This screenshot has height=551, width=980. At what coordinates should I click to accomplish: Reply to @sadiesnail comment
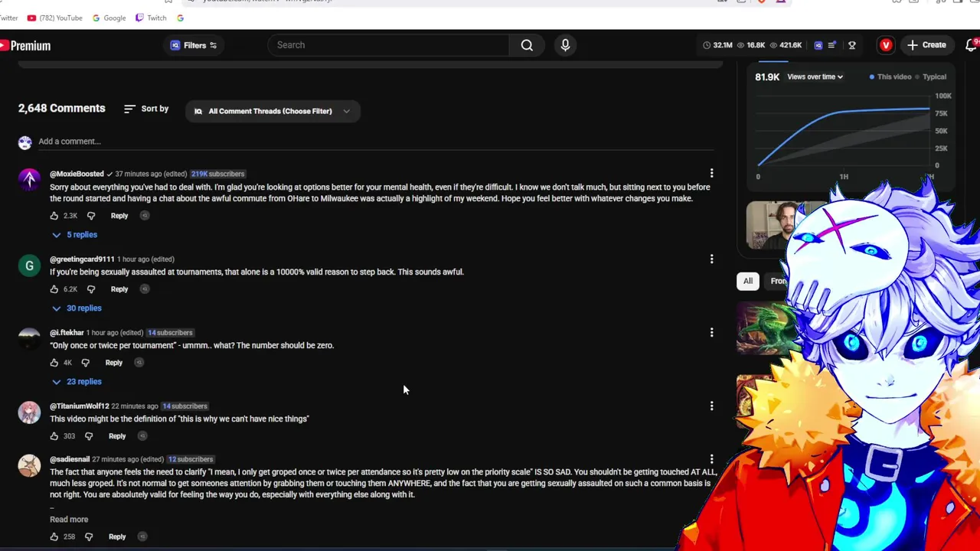pos(117,537)
